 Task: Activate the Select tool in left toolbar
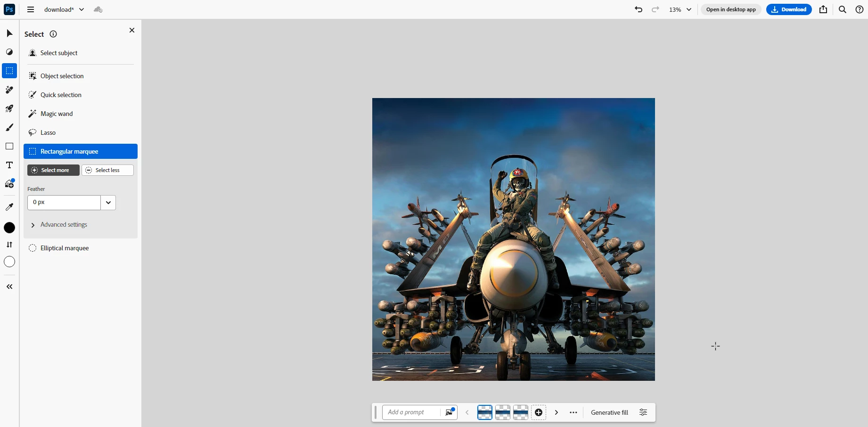click(x=9, y=71)
